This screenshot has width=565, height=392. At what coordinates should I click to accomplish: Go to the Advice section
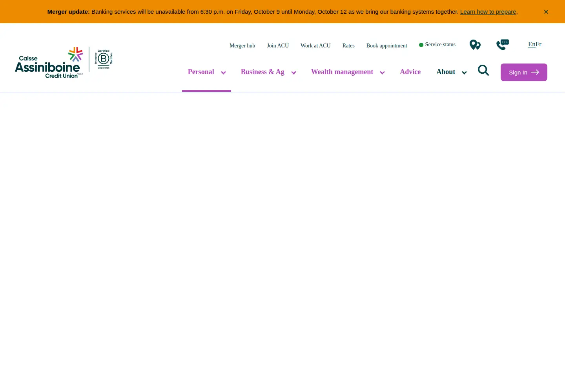[410, 72]
